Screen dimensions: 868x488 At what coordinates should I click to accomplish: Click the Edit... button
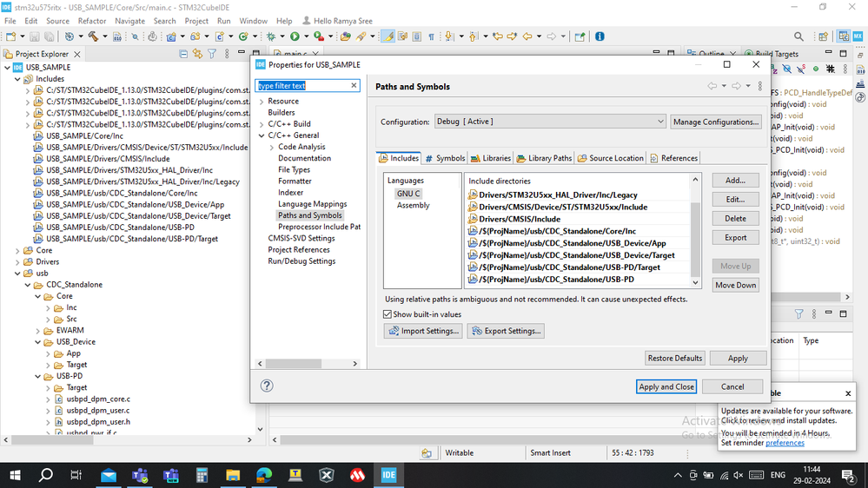735,199
